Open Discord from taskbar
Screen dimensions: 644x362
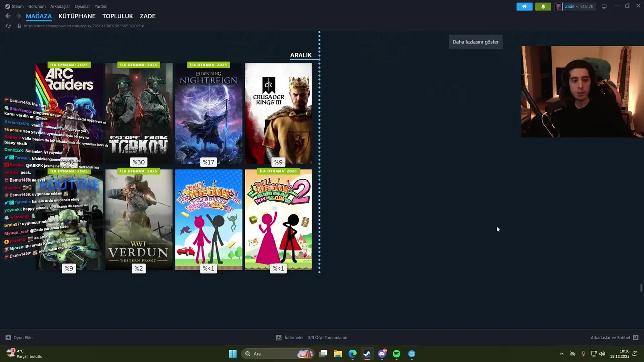[382, 354]
